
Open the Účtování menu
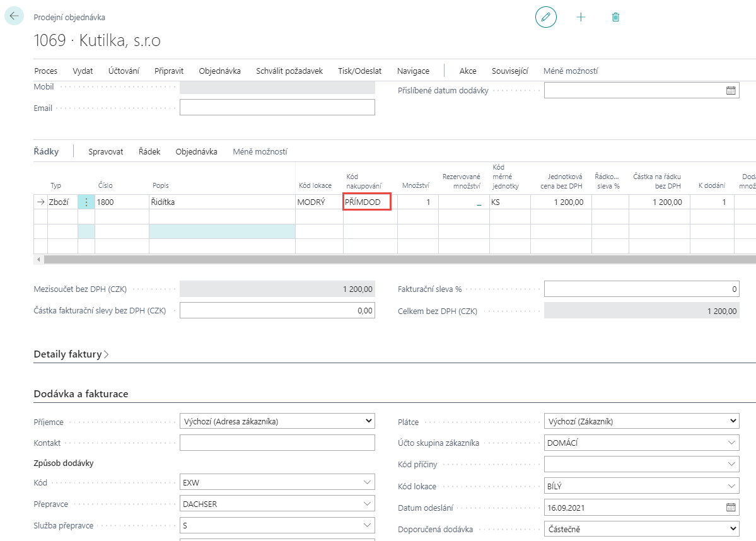point(124,71)
